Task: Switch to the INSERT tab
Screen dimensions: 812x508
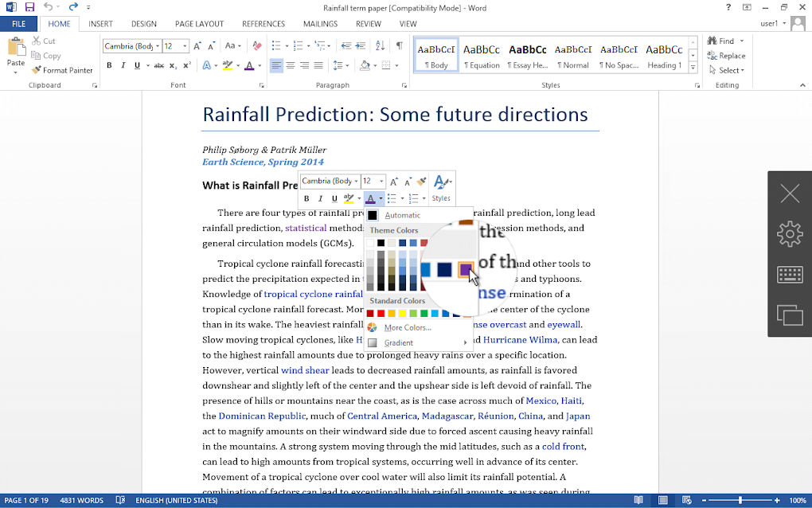Action: coord(100,24)
